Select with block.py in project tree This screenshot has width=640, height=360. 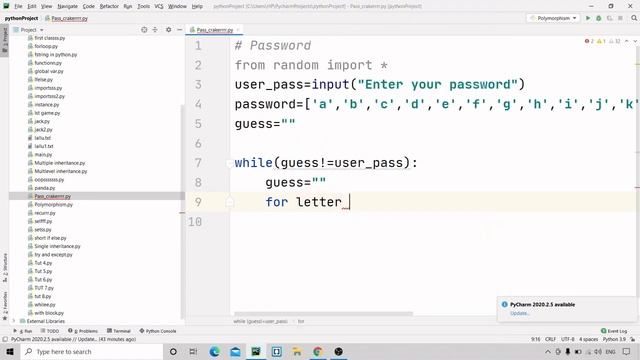[46, 313]
